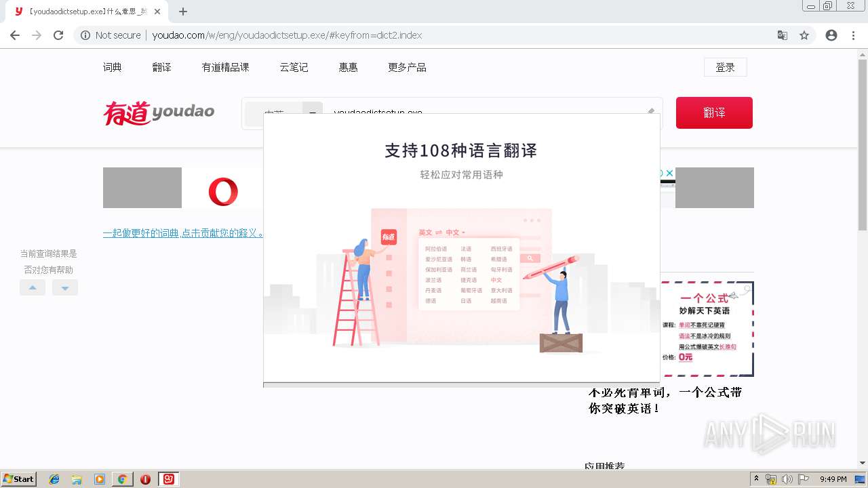Expand the 更多产品 menu
The image size is (868, 488).
[x=407, y=67]
